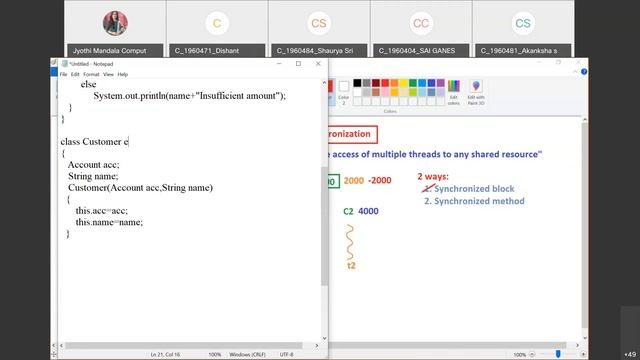
Task: Click 'Windows (CRLF)' in Notepad status bar
Action: pos(247,354)
